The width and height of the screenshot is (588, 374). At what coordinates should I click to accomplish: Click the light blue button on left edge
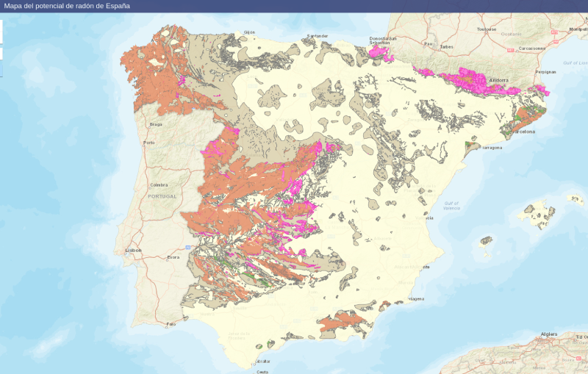(x=1, y=70)
